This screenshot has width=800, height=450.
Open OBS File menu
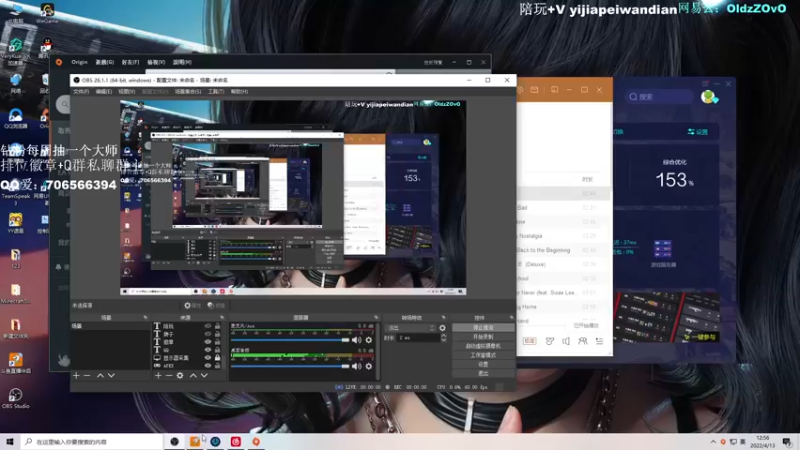coord(81,92)
